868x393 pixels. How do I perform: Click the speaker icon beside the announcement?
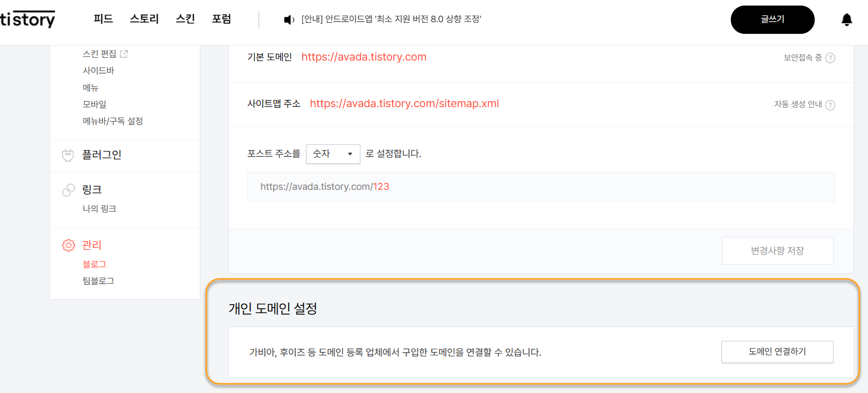(289, 19)
